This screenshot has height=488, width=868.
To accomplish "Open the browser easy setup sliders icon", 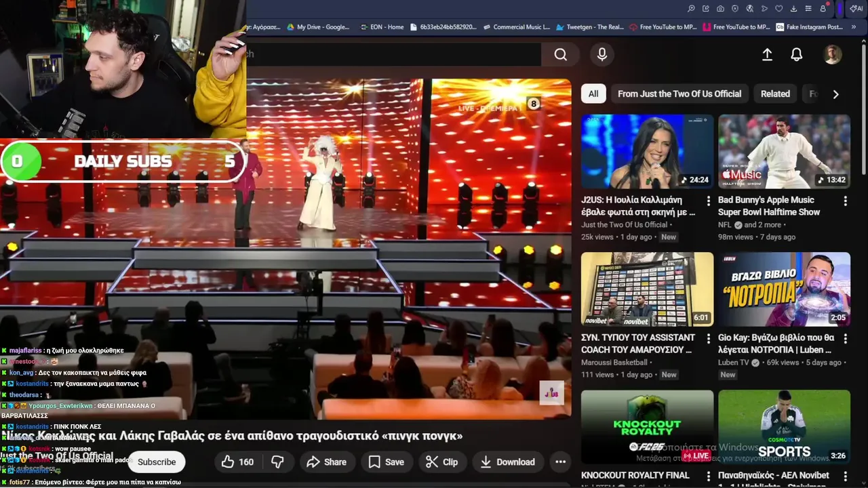I will pyautogui.click(x=808, y=9).
